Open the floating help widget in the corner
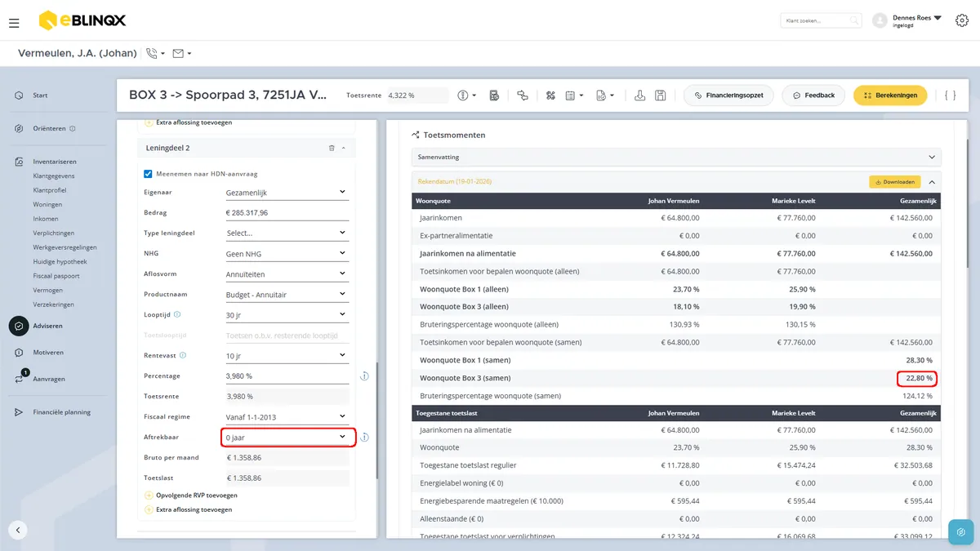980x551 pixels. 960,531
